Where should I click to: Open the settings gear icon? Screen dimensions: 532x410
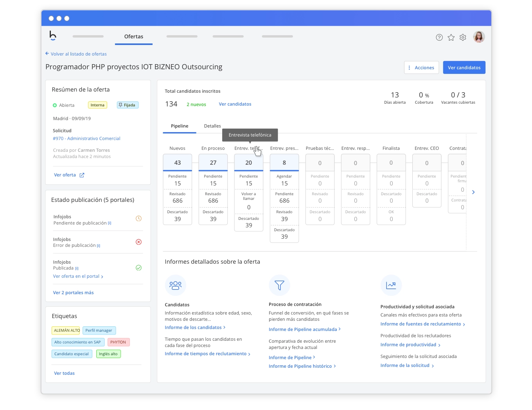(x=463, y=37)
